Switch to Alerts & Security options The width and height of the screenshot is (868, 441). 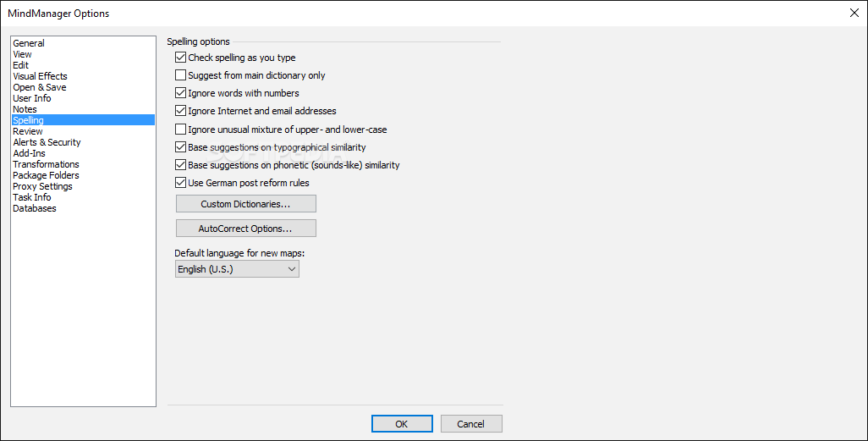pyautogui.click(x=47, y=142)
